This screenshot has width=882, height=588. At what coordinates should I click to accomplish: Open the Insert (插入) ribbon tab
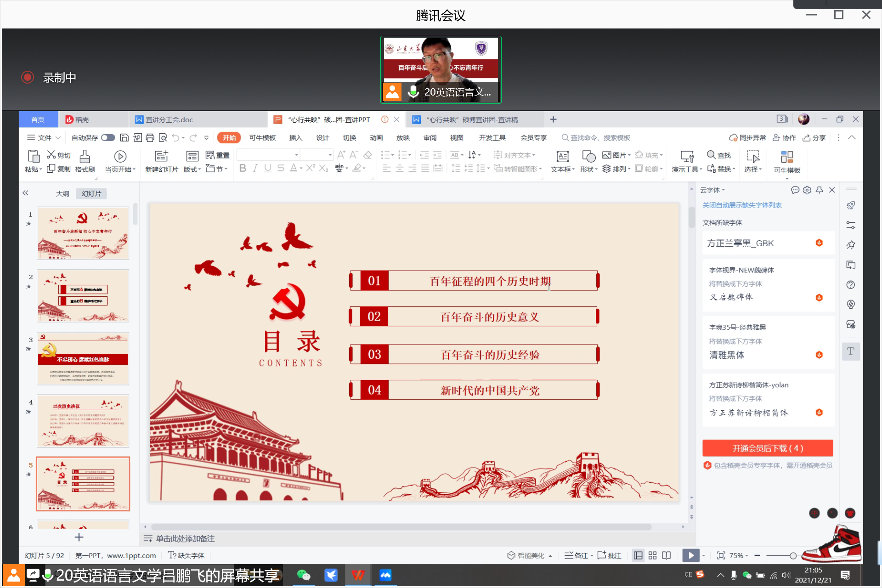(x=295, y=138)
